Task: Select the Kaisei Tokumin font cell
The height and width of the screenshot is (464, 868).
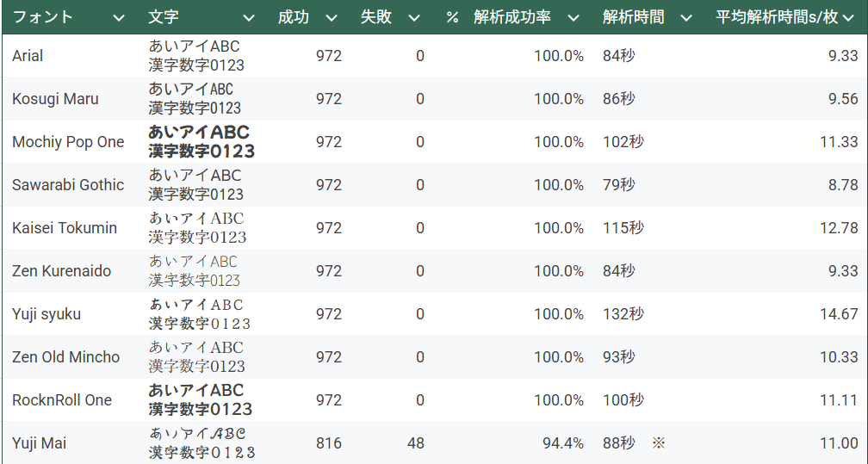Action: pyautogui.click(x=65, y=228)
